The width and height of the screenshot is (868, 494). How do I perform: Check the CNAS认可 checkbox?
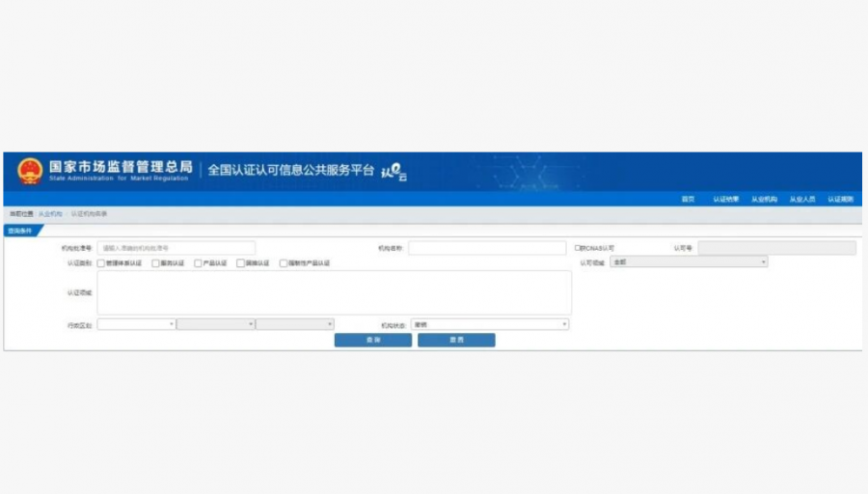click(578, 248)
